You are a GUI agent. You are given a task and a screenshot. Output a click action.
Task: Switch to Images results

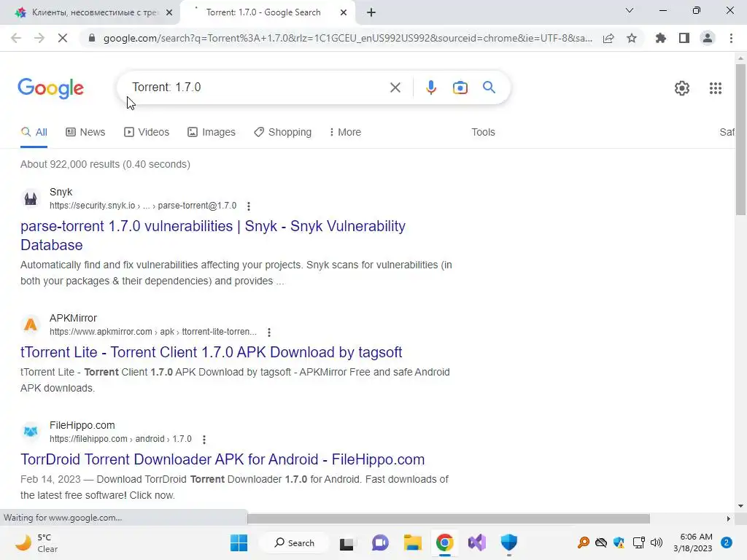pos(212,132)
